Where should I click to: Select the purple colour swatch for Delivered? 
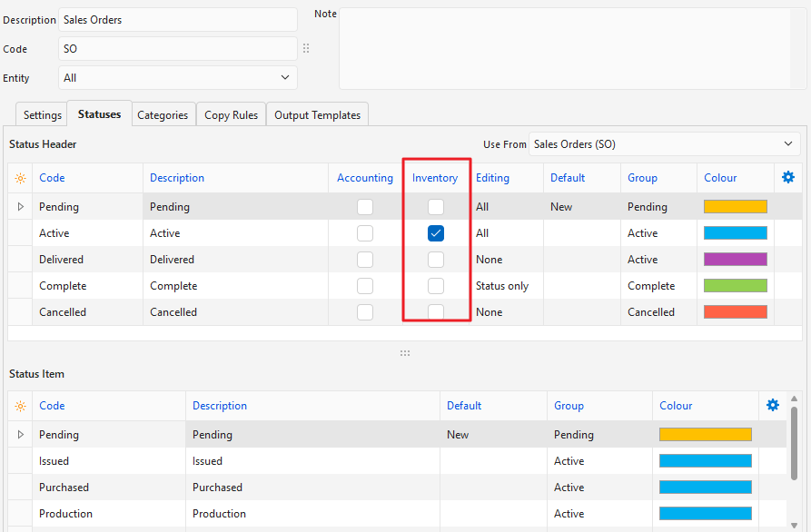click(735, 260)
